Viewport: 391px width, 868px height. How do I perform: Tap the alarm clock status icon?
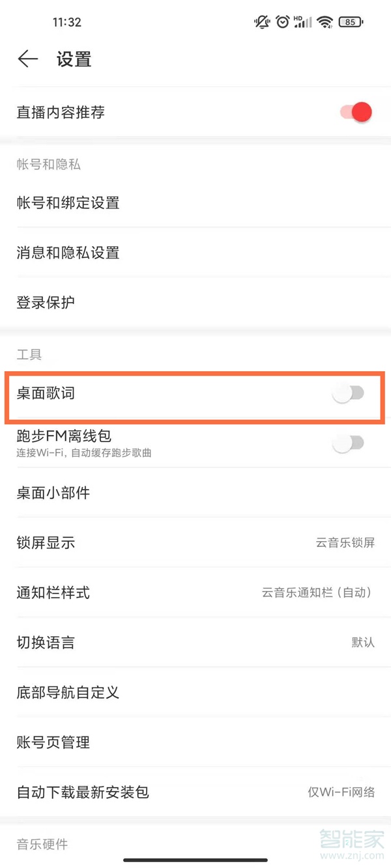[282, 22]
